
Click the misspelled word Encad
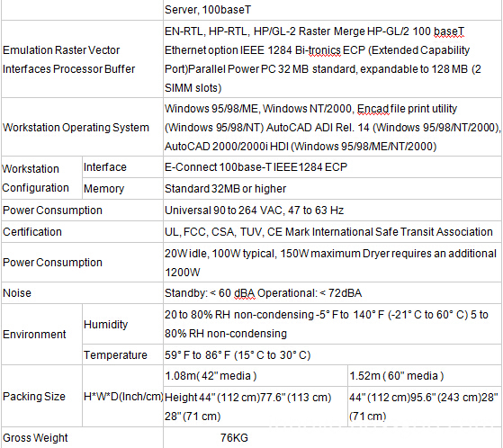point(373,109)
